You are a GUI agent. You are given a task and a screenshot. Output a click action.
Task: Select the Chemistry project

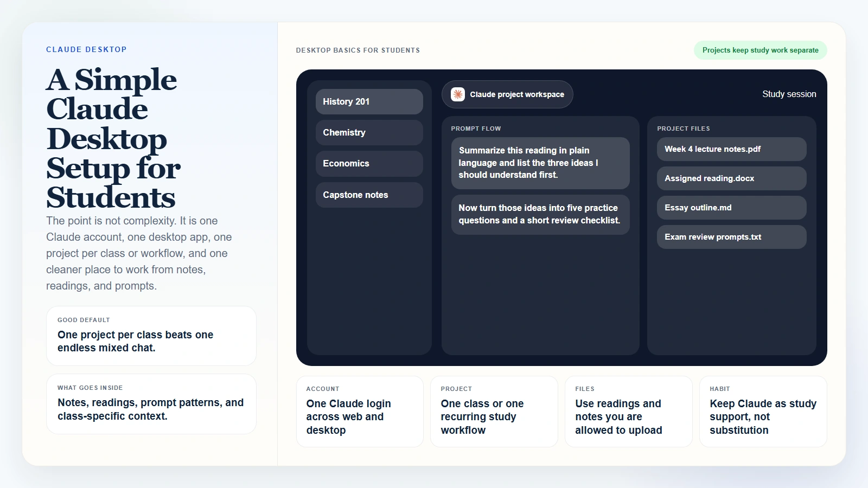pos(369,132)
